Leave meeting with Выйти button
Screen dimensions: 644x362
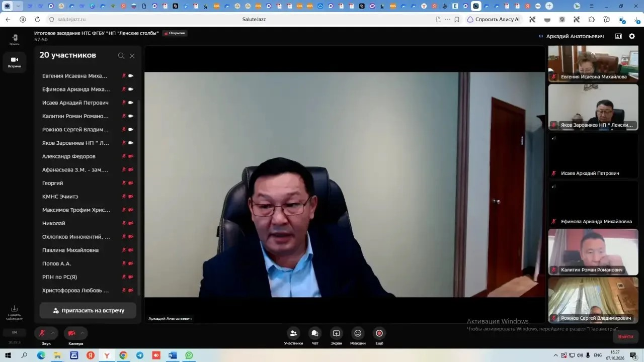[x=625, y=336]
